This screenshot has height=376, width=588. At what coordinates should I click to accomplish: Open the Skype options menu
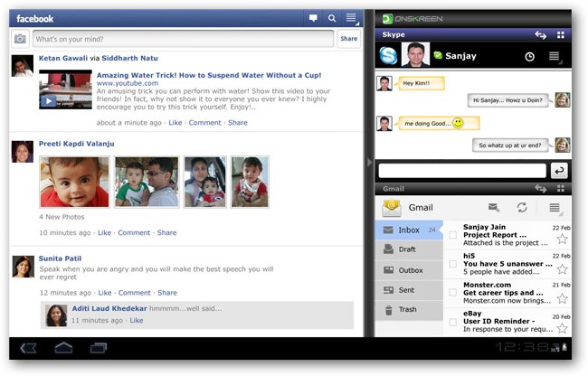click(x=555, y=56)
